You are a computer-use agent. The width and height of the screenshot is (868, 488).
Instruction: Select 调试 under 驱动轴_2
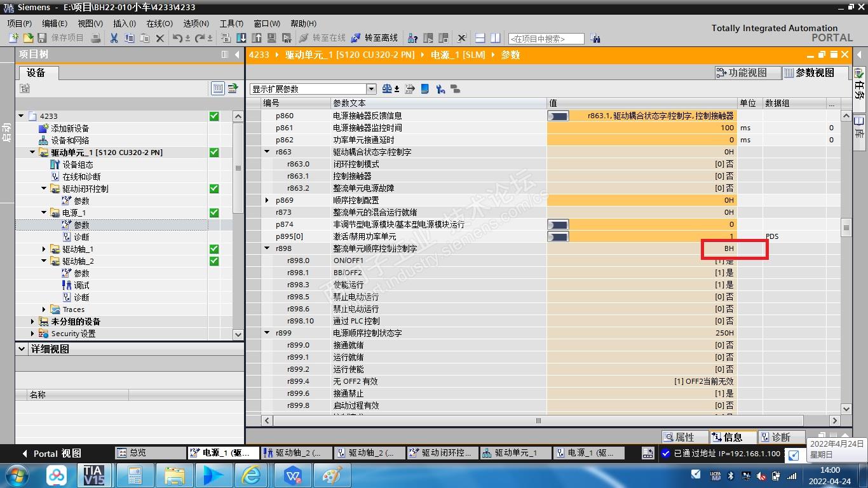tap(81, 285)
